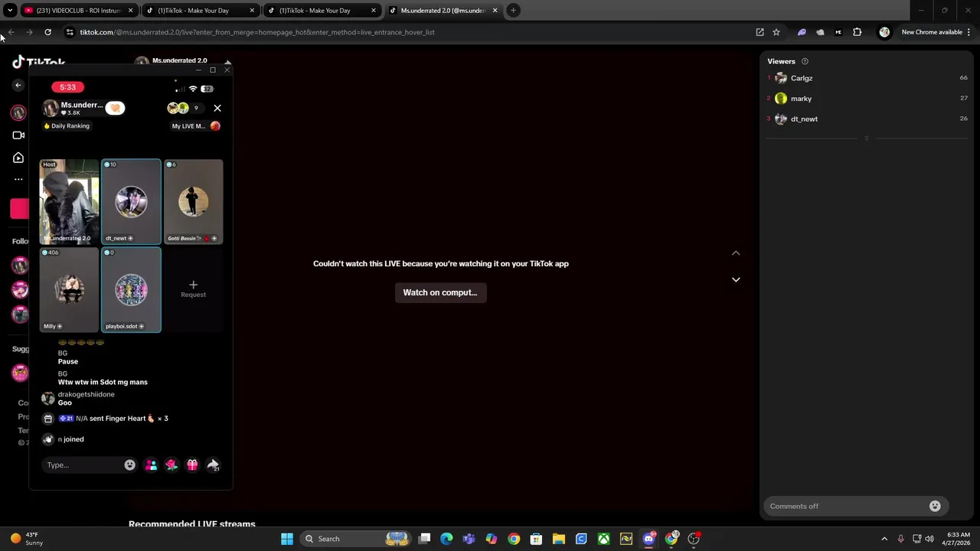Select viewer marky in the Viewers list
980x551 pixels.
(x=867, y=98)
